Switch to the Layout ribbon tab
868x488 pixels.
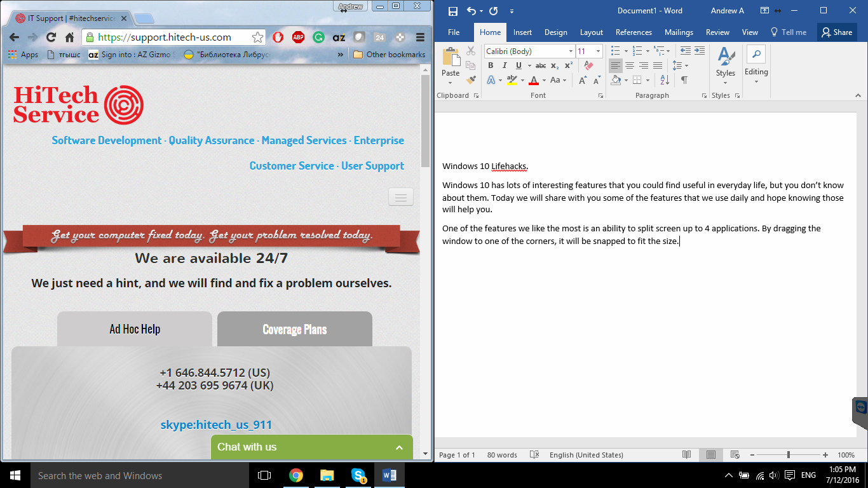592,32
